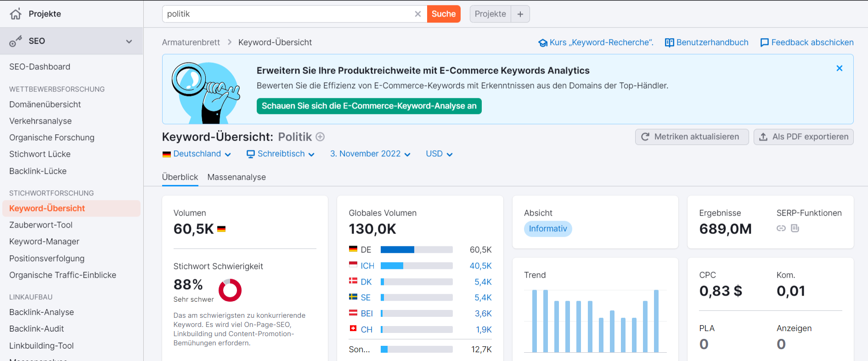Screen dimensions: 868x361
Task: Select Keyword-Übersicht in sidebar
Action: 71,208
